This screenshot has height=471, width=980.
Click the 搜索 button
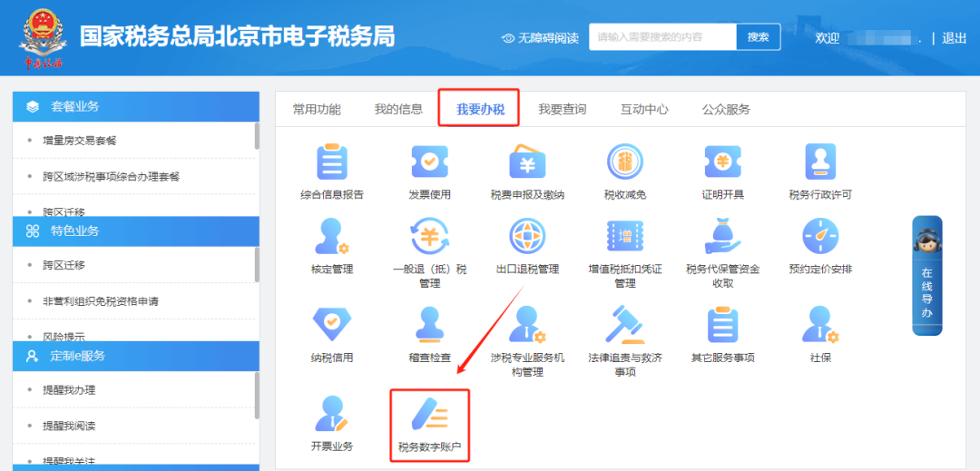point(758,37)
